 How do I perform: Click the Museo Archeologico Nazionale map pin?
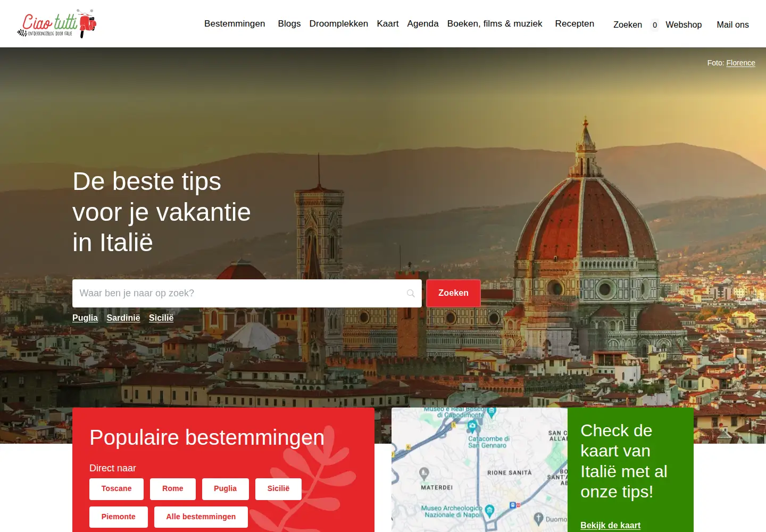tap(489, 511)
